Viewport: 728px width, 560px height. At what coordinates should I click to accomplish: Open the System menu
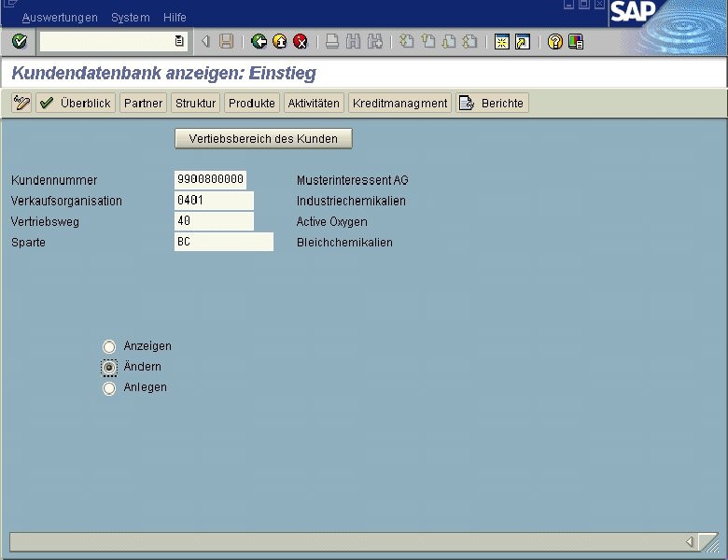[x=131, y=18]
